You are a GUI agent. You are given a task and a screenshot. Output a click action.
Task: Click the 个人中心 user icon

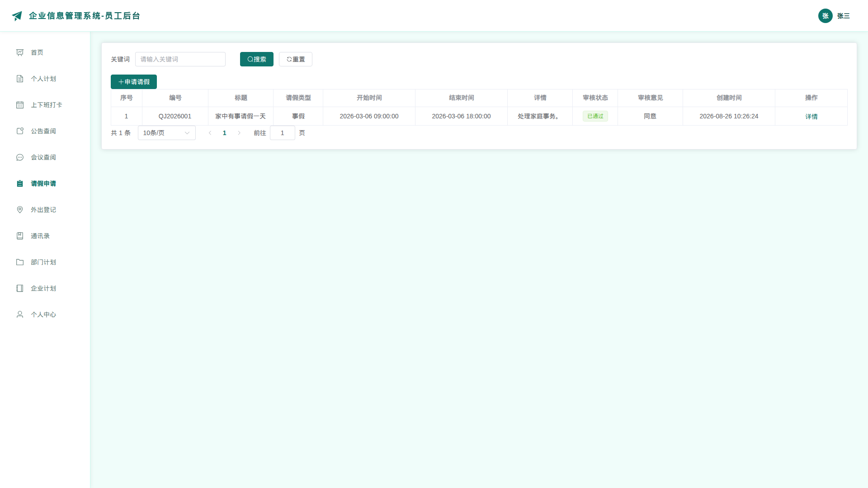20,314
